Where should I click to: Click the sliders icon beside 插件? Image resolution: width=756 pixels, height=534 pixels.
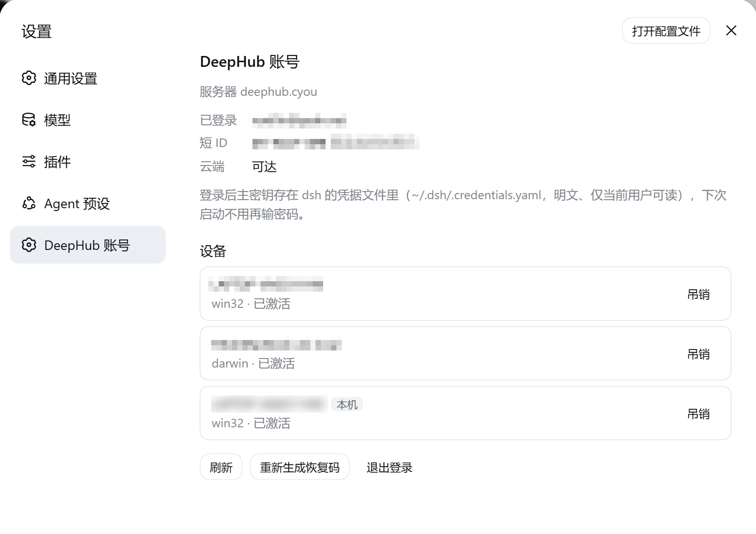29,162
